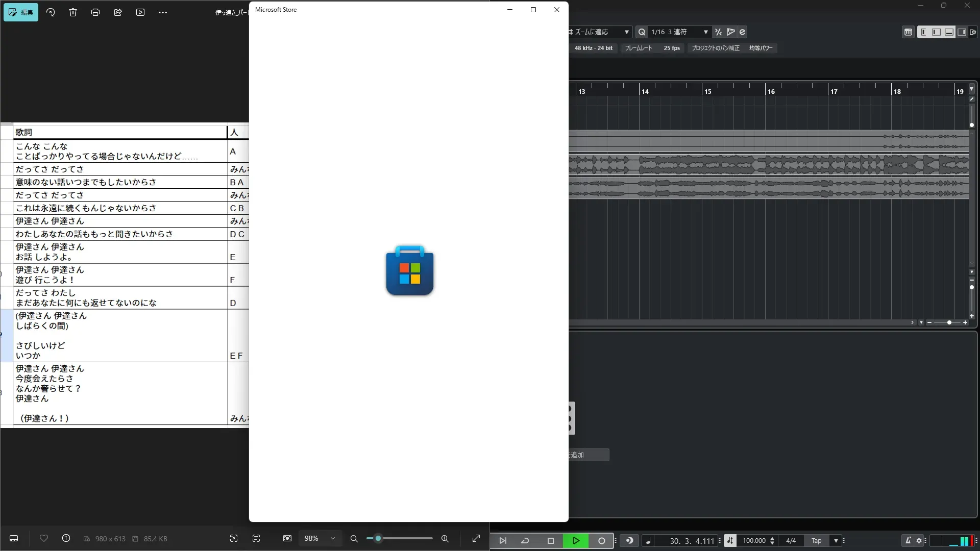The height and width of the screenshot is (551, 980).
Task: Open the three-dot more options menu
Action: click(163, 12)
